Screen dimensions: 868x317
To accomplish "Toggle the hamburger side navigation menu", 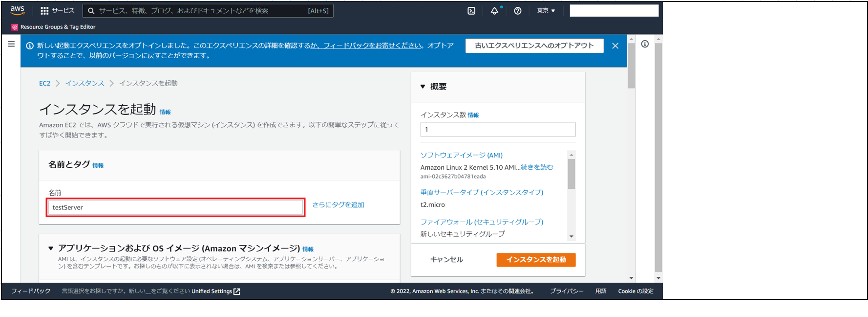I will tap(11, 44).
